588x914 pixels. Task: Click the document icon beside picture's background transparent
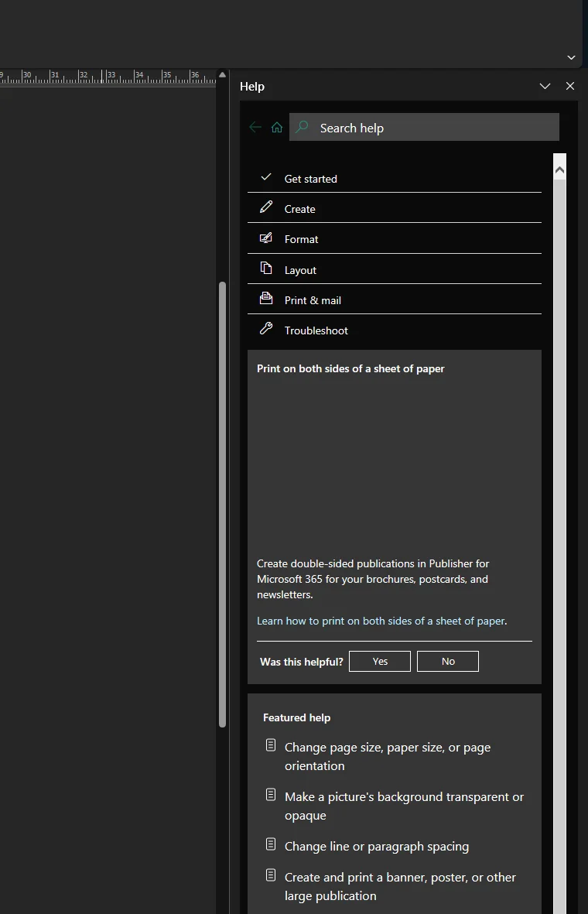click(x=270, y=795)
